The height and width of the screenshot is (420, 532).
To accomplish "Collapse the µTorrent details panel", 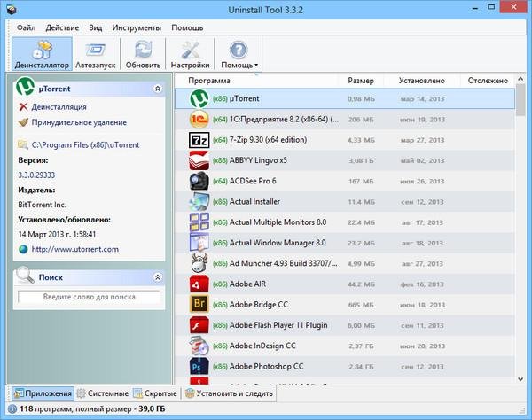I will tap(158, 89).
